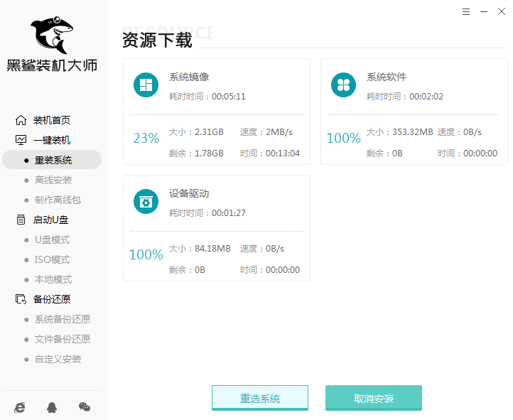Click the 系统镜像 title
The width and height of the screenshot is (513, 420).
189,77
